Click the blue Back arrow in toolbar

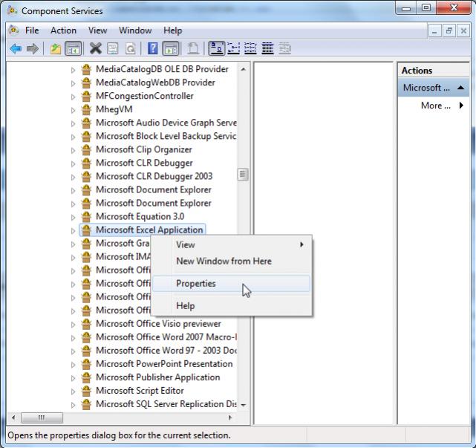tap(16, 48)
